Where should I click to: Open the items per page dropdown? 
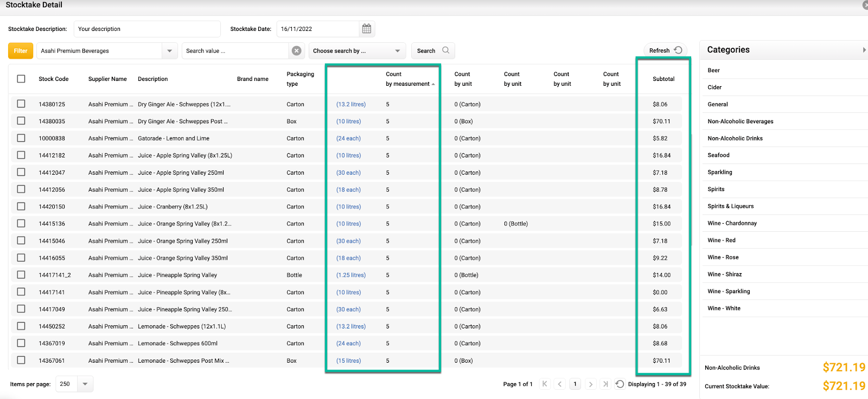(x=85, y=384)
